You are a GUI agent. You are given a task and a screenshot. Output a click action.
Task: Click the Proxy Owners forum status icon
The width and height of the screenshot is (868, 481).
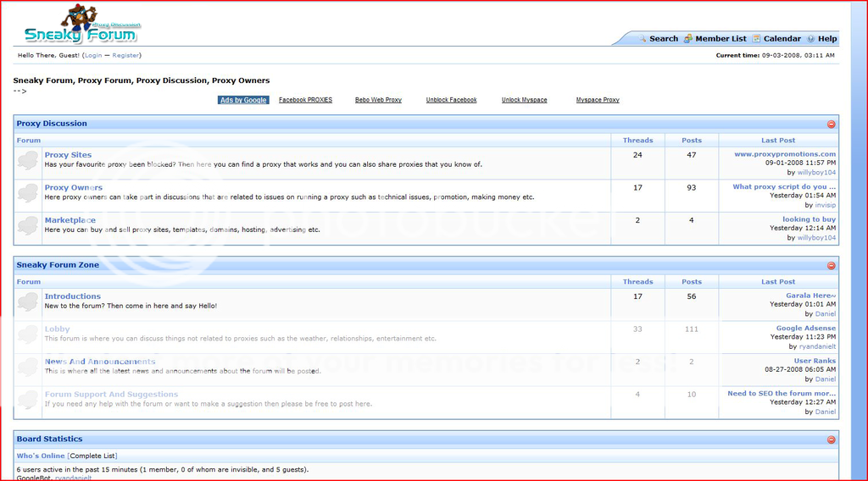click(x=29, y=193)
